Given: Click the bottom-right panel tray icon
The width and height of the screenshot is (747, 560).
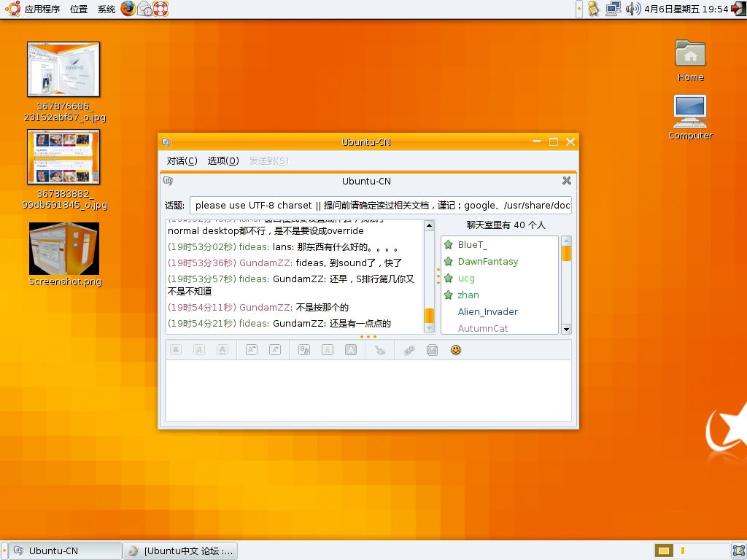Looking at the screenshot, I should coord(739,551).
